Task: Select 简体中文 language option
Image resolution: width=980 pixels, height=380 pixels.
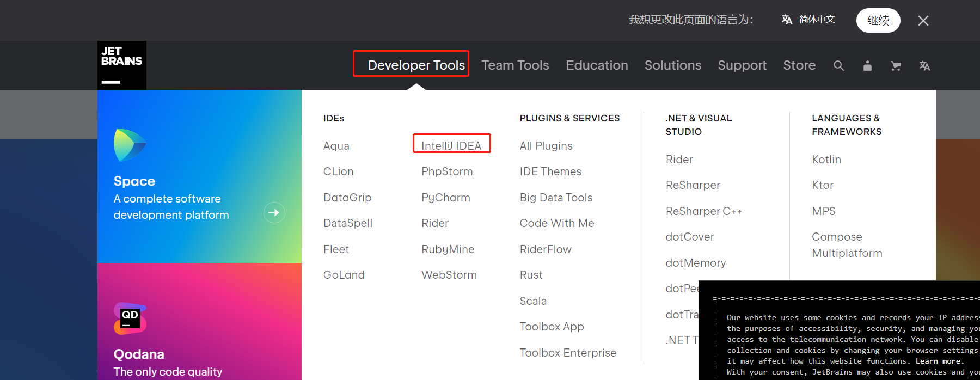Action: pos(817,20)
